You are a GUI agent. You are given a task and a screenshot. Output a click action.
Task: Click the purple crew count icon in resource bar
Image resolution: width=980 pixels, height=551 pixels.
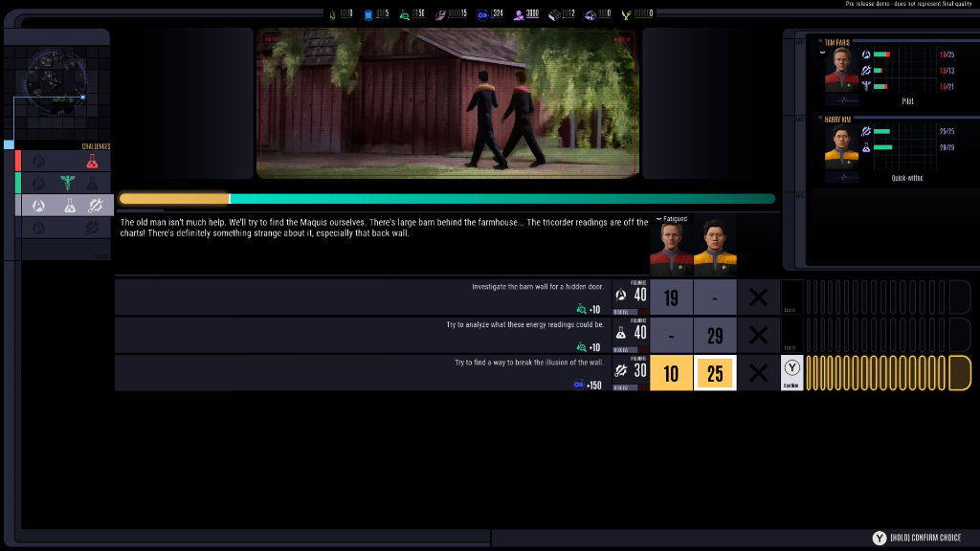(x=518, y=14)
